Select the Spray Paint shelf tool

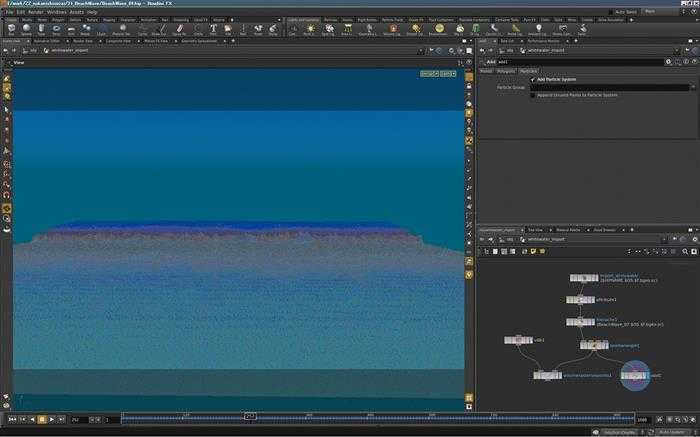coord(179,29)
